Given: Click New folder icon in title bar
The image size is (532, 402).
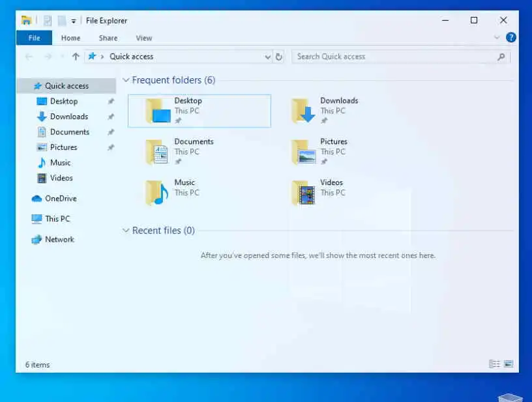Looking at the screenshot, I should click(62, 21).
